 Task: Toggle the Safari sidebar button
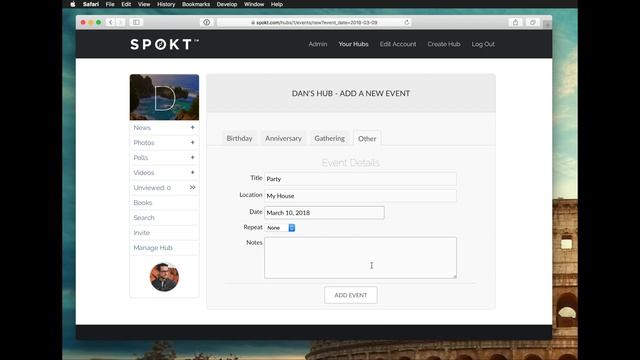136,22
